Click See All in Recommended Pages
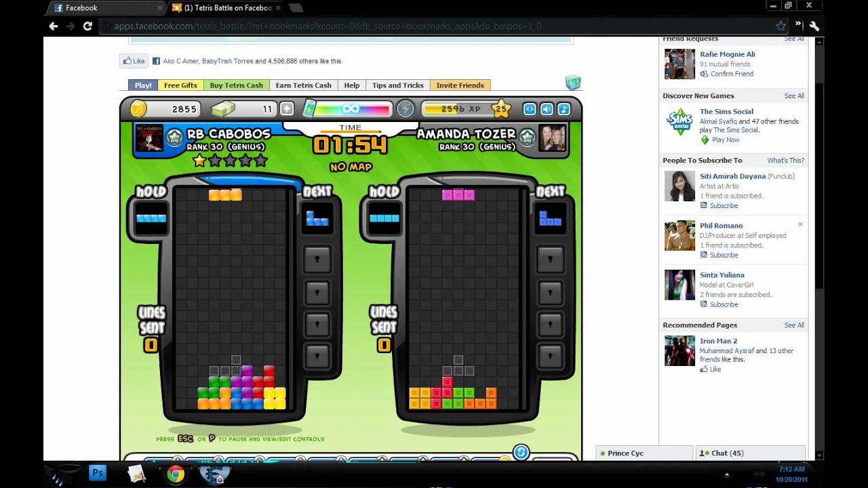Screen dimensions: 868x488 tap(794, 325)
